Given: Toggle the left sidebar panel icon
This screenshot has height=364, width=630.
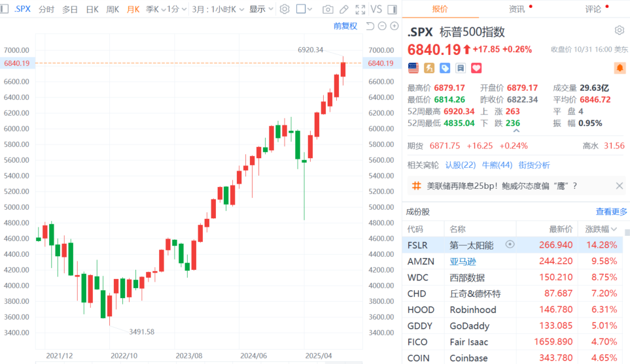Looking at the screenshot, I should (x=5, y=9).
